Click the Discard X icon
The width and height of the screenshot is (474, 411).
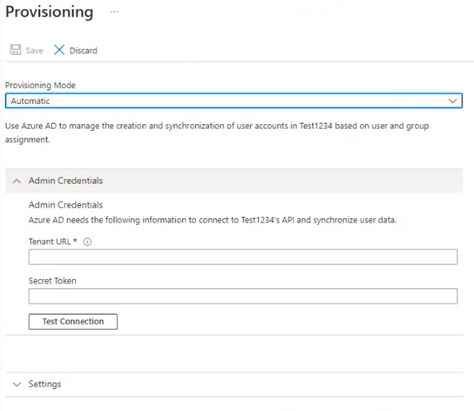[59, 50]
